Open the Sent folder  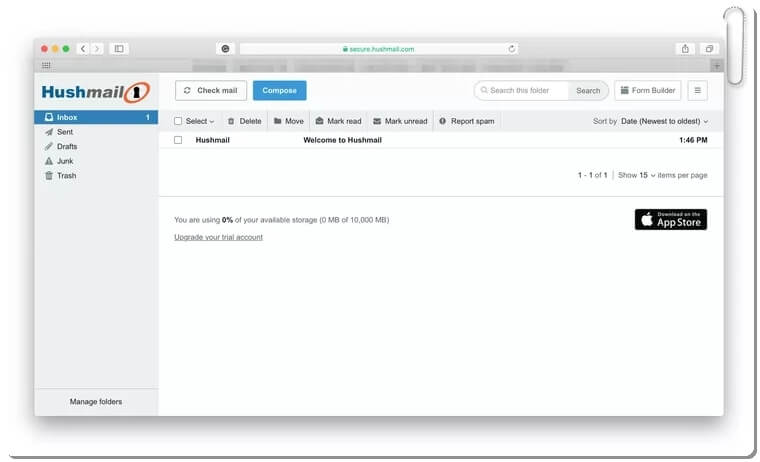tap(64, 132)
